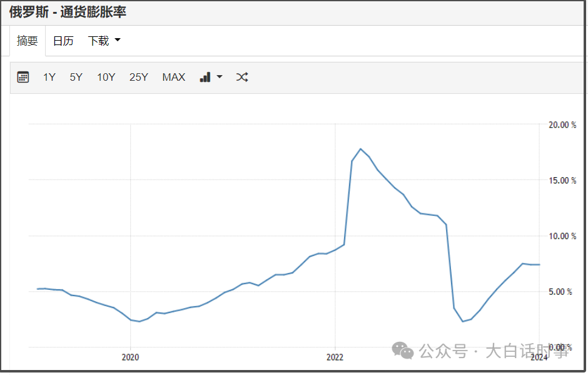588x375 pixels.
Task: Select the MAX time range
Action: click(x=174, y=77)
